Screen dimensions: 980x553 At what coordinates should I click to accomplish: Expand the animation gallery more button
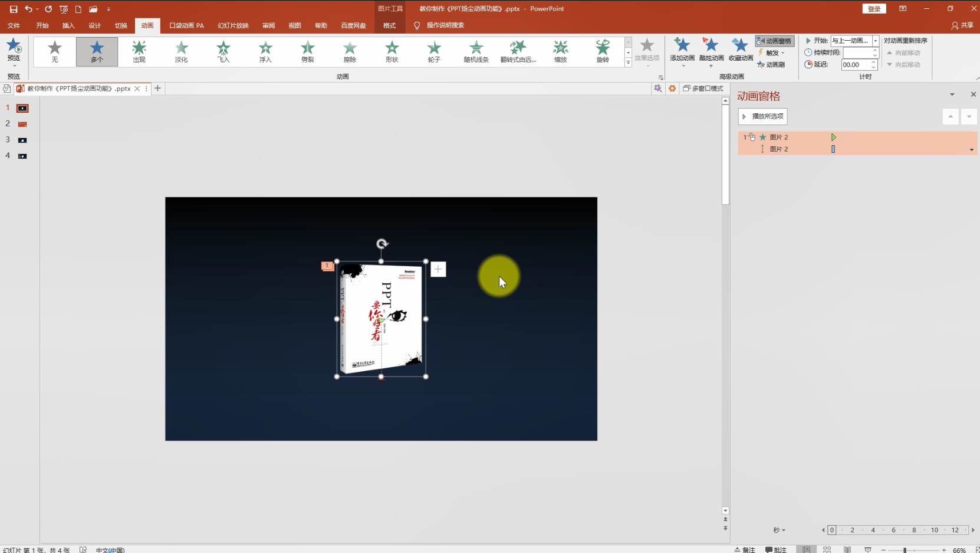point(628,62)
